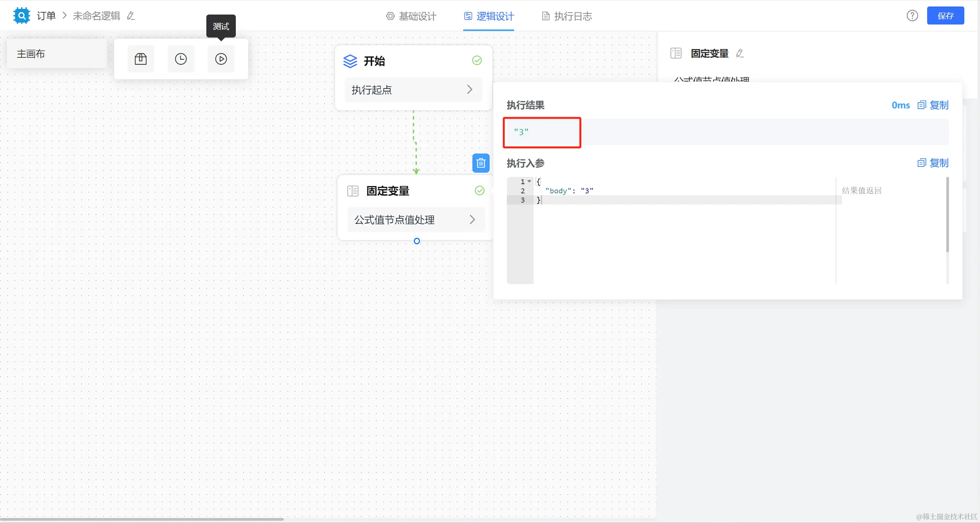
Task: Click the test run play icon
Action: click(x=221, y=59)
